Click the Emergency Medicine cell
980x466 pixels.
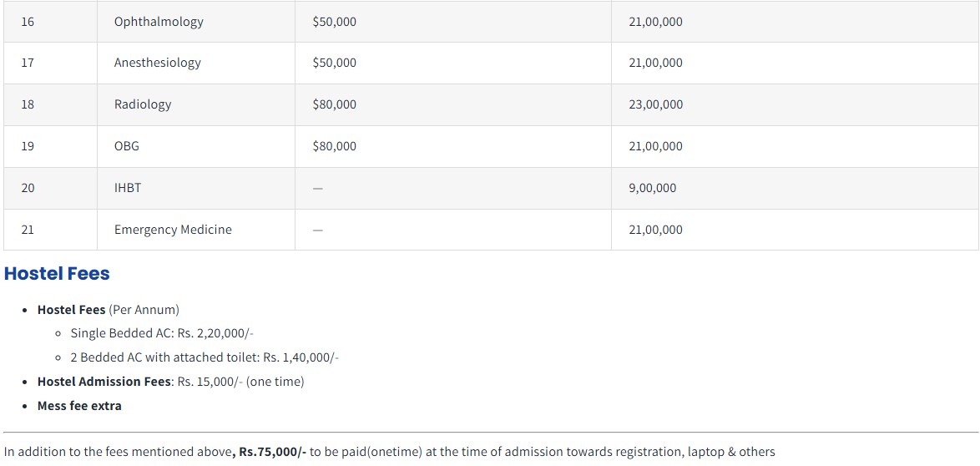coord(173,230)
